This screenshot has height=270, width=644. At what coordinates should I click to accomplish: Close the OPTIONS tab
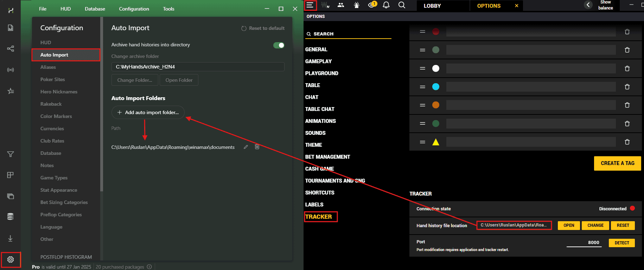pos(517,6)
